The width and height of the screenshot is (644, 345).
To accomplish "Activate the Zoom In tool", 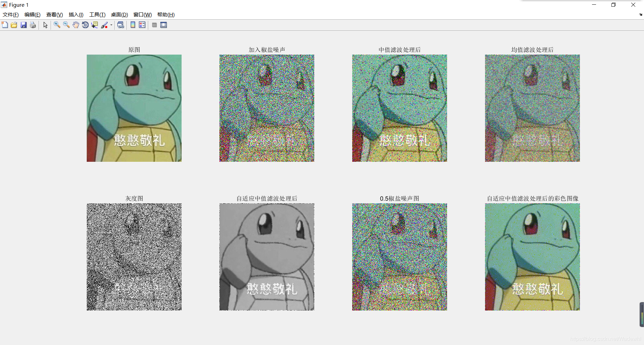I will (x=57, y=25).
